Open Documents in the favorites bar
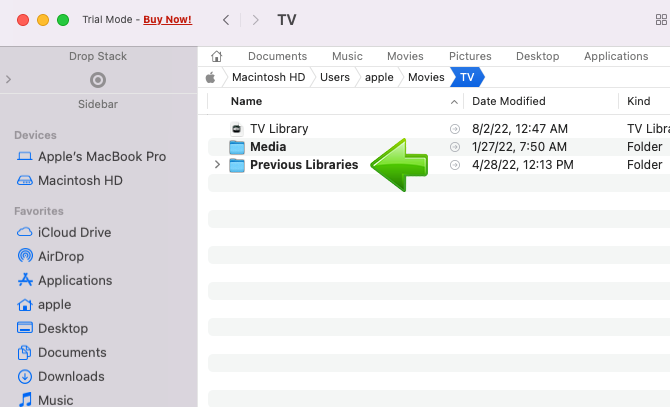 pos(277,56)
